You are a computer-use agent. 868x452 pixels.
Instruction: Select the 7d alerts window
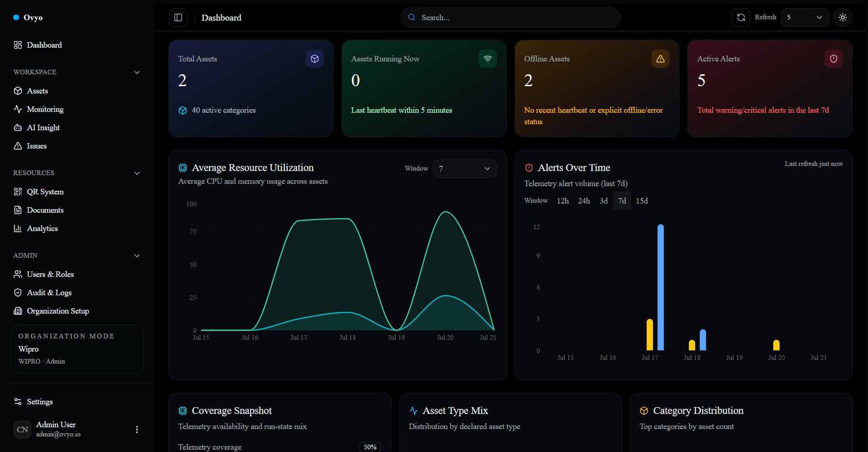[x=622, y=201]
